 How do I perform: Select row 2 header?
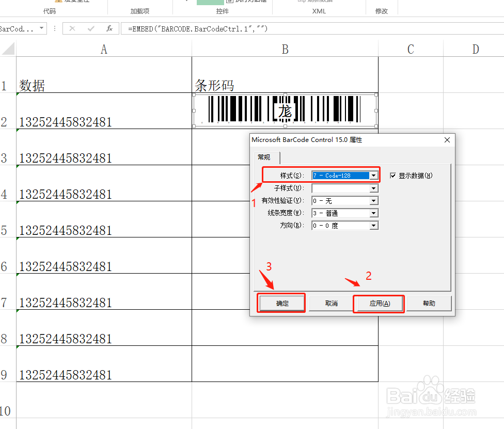pyautogui.click(x=8, y=111)
